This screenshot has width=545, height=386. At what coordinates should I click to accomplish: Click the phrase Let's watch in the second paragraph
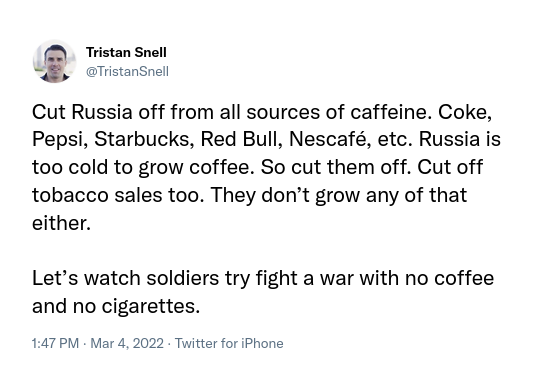(x=86, y=278)
